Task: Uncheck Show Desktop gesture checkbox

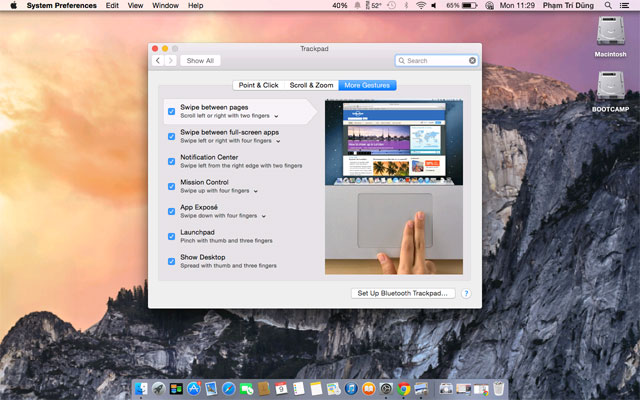Action: pos(171,261)
